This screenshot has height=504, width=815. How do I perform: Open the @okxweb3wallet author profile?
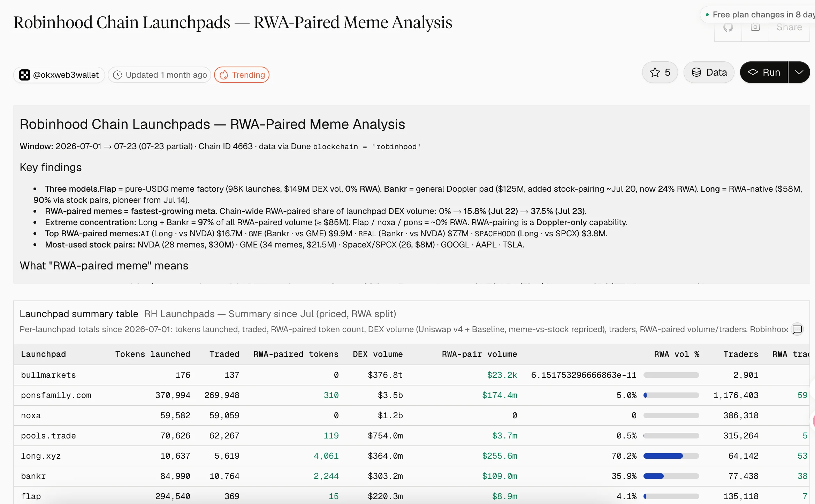[x=59, y=75]
